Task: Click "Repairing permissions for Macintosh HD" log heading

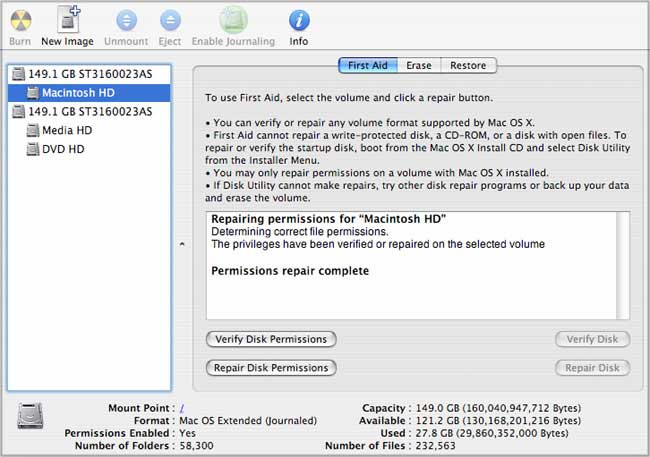Action: (x=329, y=219)
